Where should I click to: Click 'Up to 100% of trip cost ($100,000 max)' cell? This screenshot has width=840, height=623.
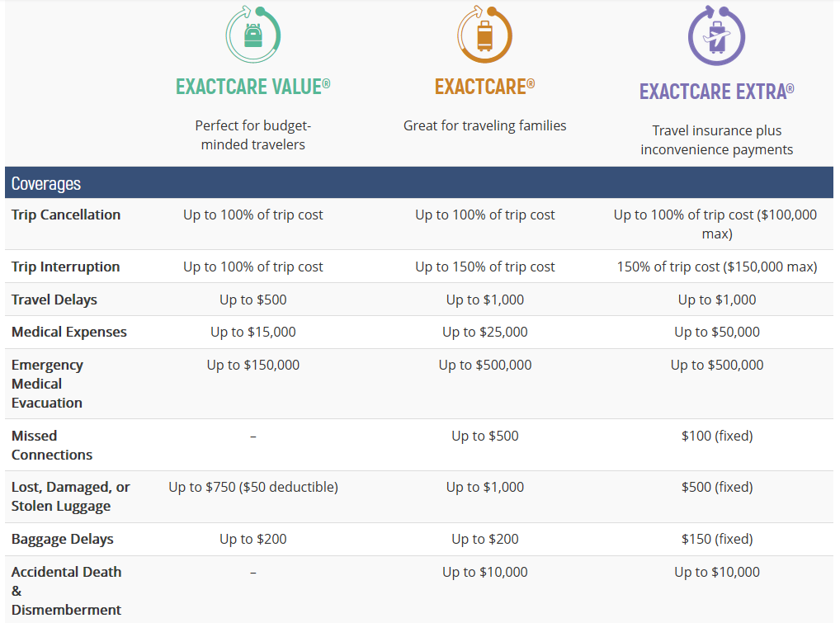(x=715, y=224)
